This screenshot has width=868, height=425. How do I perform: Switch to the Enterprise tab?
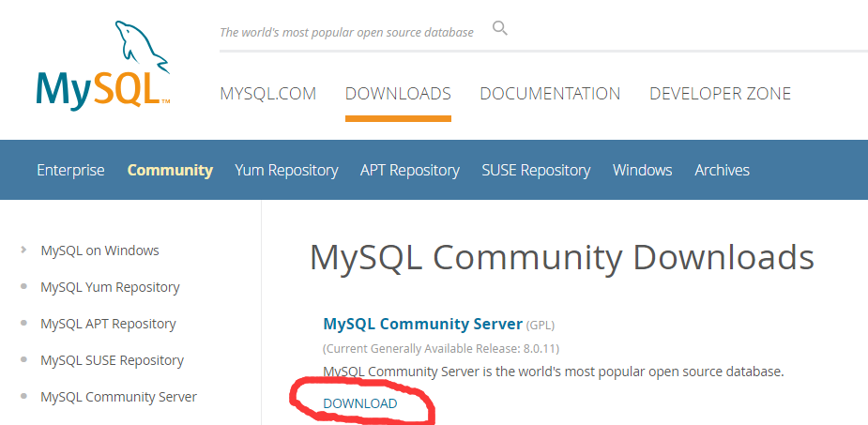70,170
